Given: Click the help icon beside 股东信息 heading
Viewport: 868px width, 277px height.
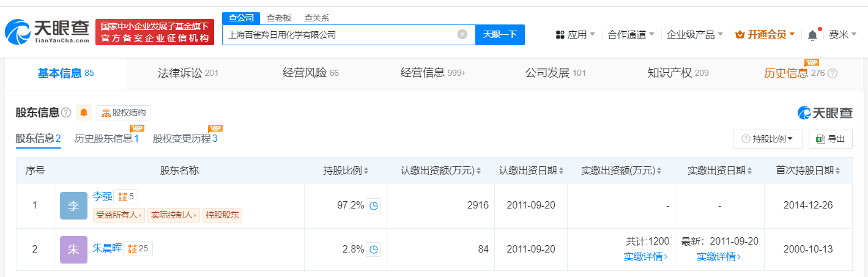Looking at the screenshot, I should 66,113.
